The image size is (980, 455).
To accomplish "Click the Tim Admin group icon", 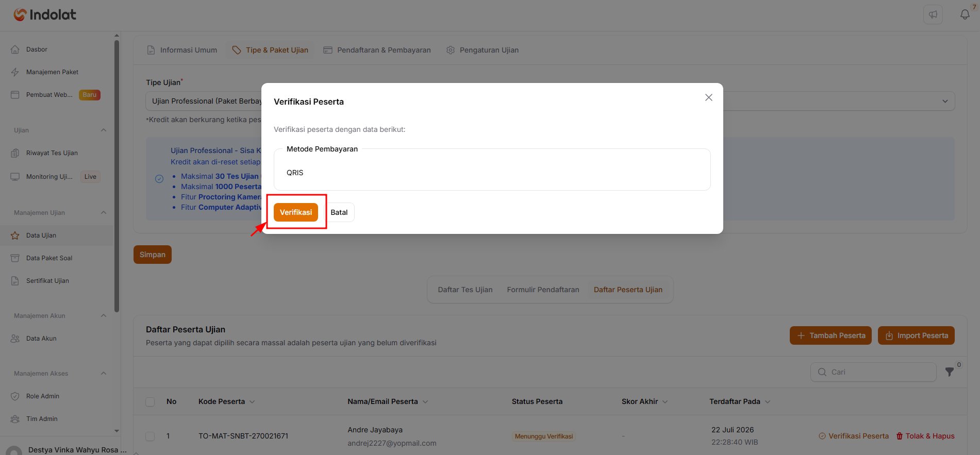I will (x=15, y=419).
